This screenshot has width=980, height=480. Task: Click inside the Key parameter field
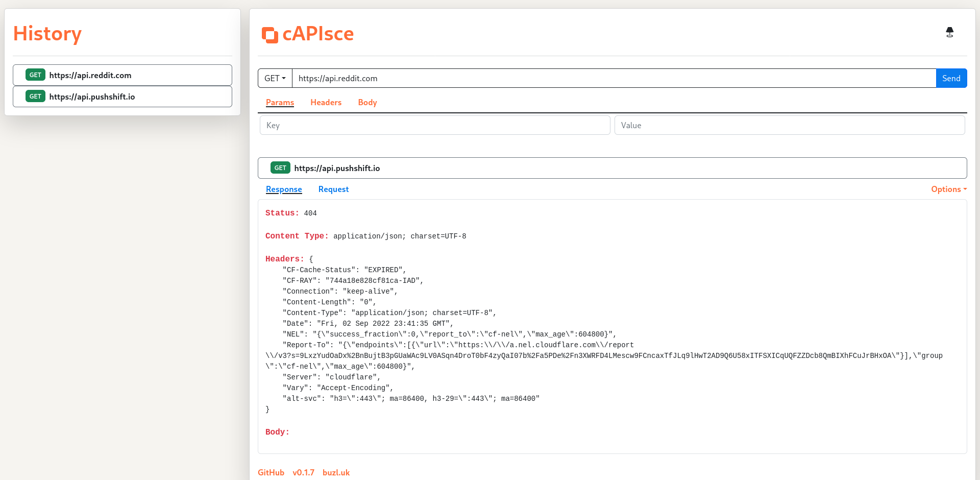(434, 125)
